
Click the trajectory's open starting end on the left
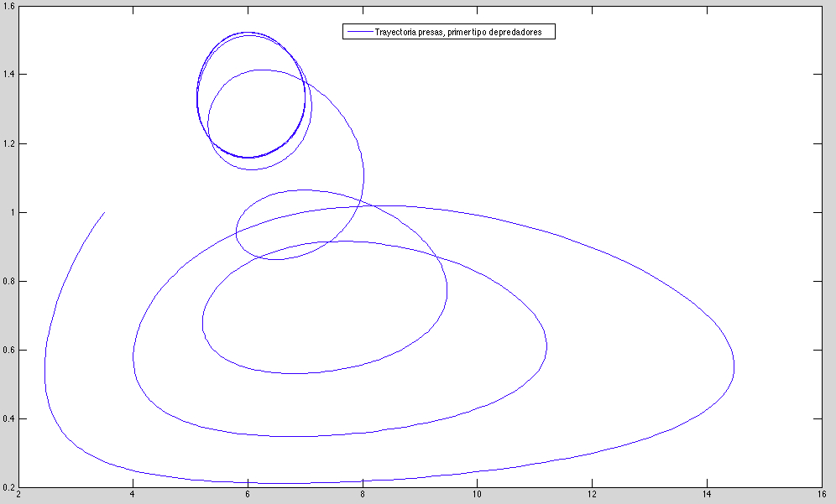coord(104,212)
